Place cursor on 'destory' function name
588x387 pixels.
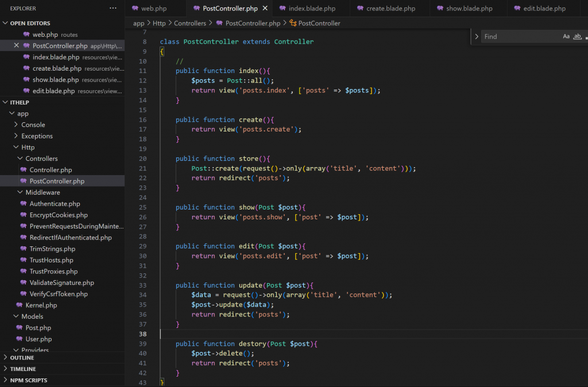pos(253,343)
